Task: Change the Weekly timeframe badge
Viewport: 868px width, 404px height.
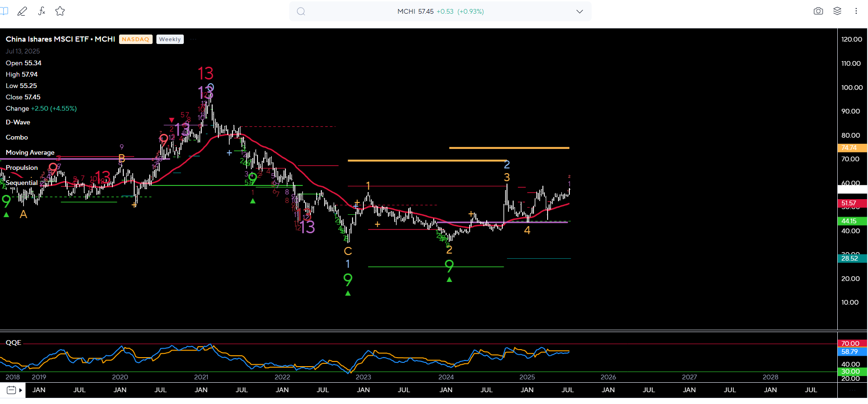Action: click(x=170, y=39)
